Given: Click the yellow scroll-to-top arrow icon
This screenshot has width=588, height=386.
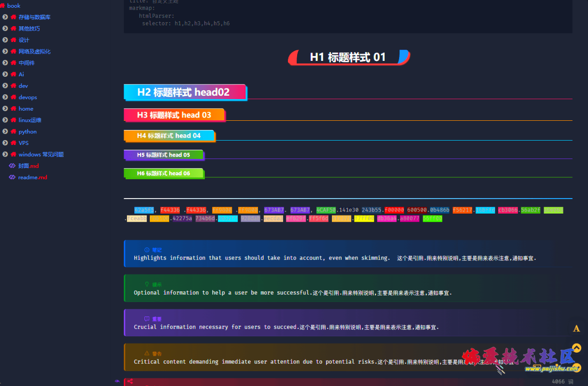Looking at the screenshot, I should coord(576,348).
